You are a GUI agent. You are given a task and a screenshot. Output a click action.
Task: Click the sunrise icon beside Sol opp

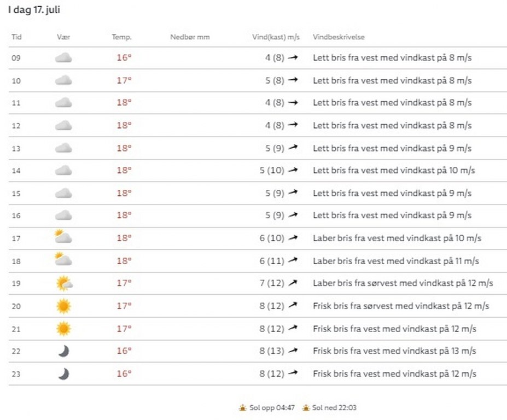pos(242,408)
